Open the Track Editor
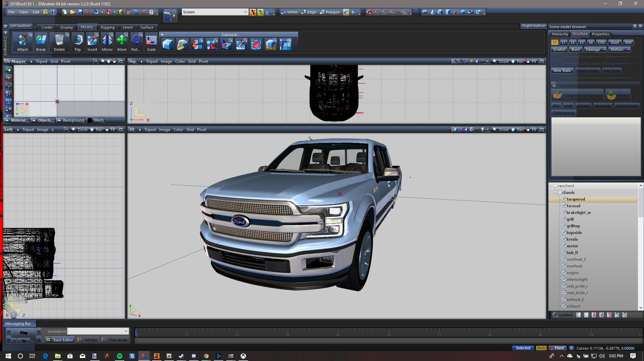 click(59, 340)
